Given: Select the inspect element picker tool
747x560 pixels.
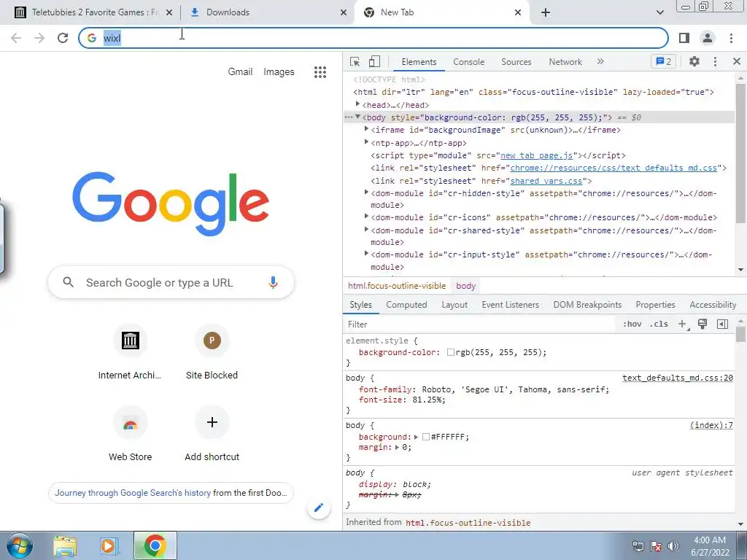Looking at the screenshot, I should coord(355,62).
